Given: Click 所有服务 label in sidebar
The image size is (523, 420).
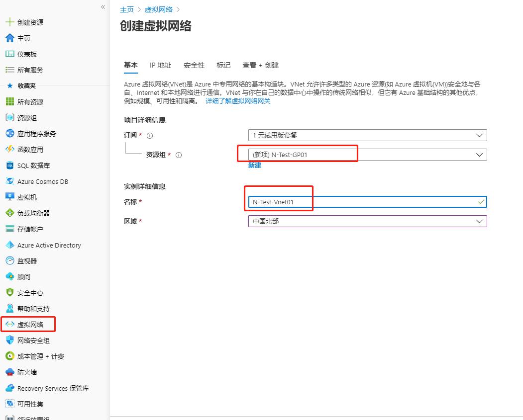Looking at the screenshot, I should pyautogui.click(x=30, y=70).
